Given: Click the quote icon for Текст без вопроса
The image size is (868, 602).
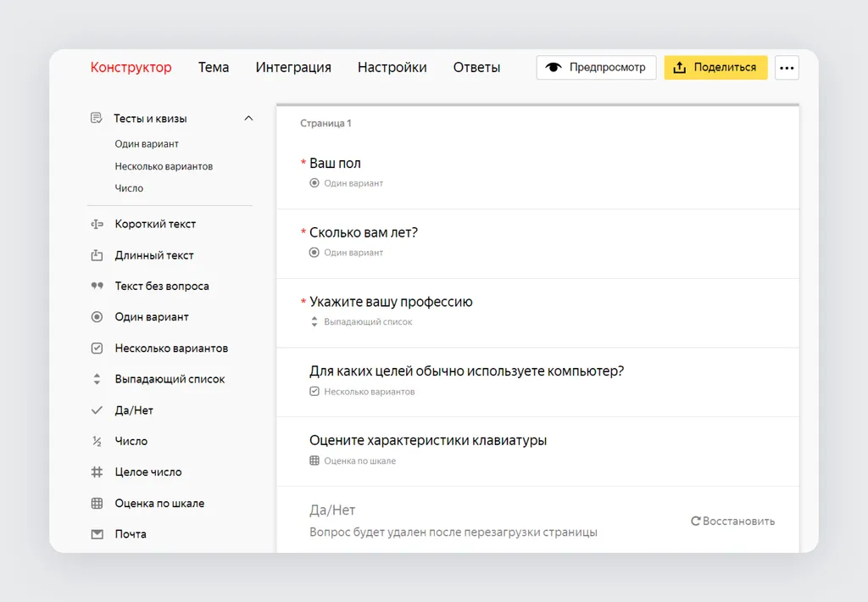Looking at the screenshot, I should click(97, 286).
